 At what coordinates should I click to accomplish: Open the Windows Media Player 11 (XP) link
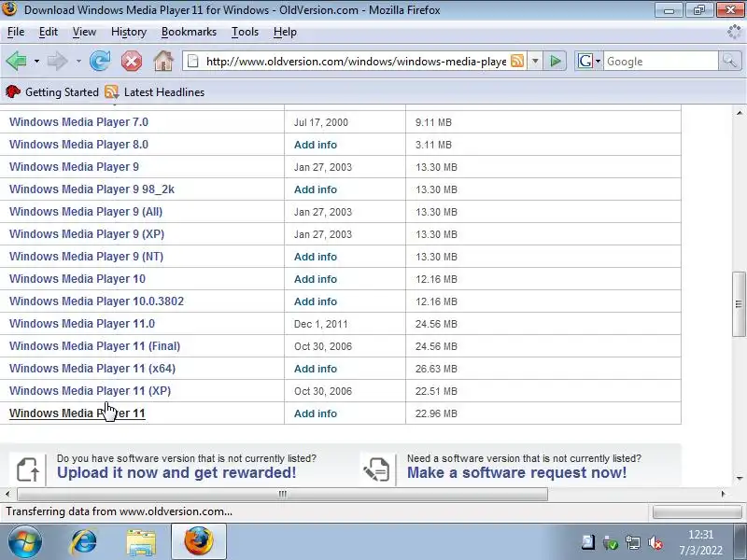tap(90, 390)
